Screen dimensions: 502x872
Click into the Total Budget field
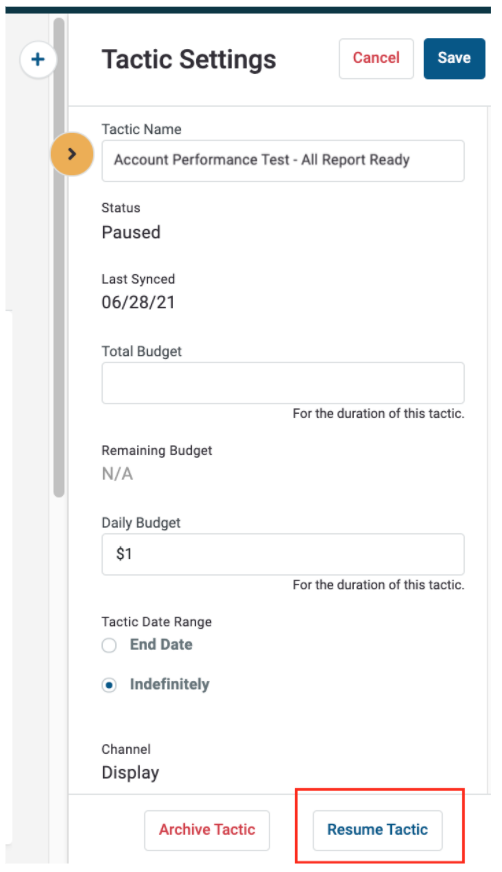tap(283, 383)
